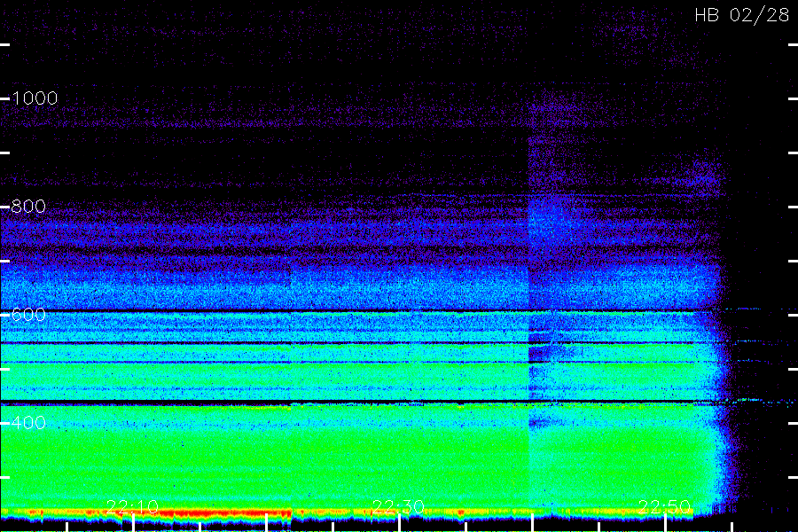This screenshot has width=798, height=532.
Task: Click the 800 frequency axis label
Action: (x=28, y=207)
